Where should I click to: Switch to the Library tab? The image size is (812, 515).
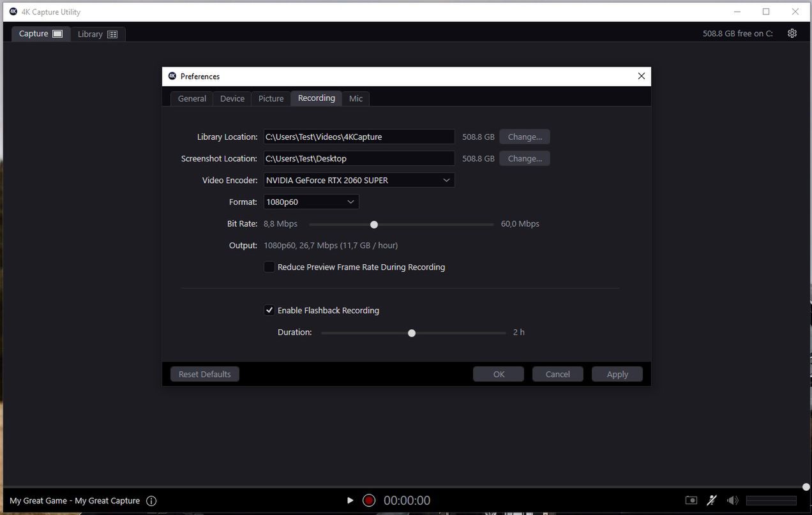point(98,34)
